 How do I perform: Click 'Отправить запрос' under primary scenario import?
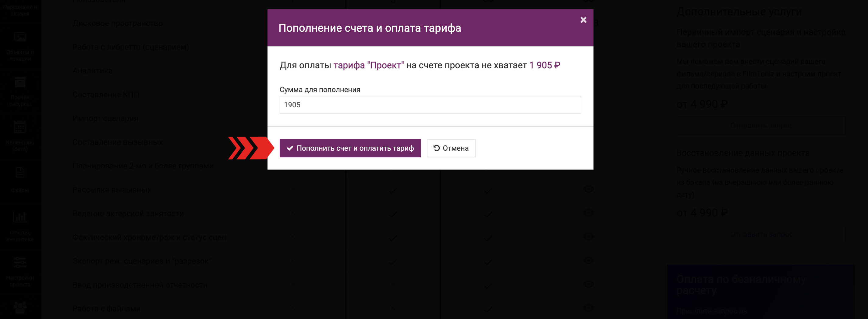(761, 126)
